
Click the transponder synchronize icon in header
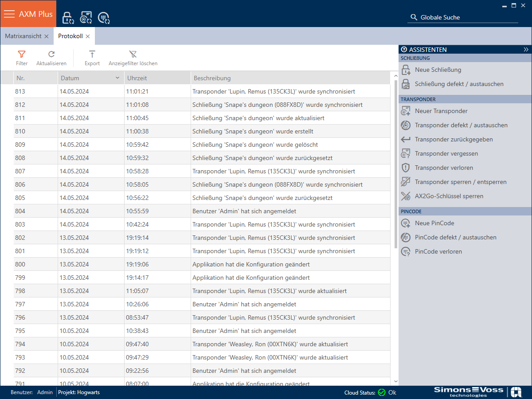coord(86,18)
